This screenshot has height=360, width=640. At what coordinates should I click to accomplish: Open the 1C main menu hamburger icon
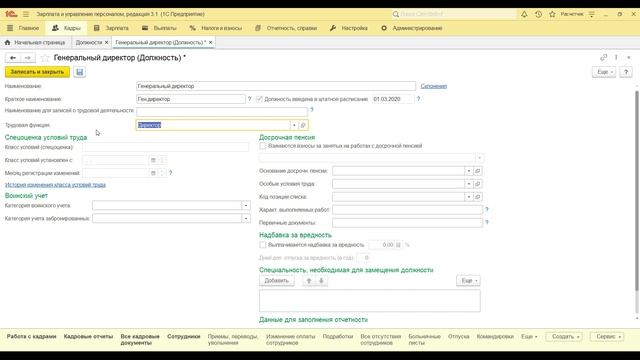26,14
